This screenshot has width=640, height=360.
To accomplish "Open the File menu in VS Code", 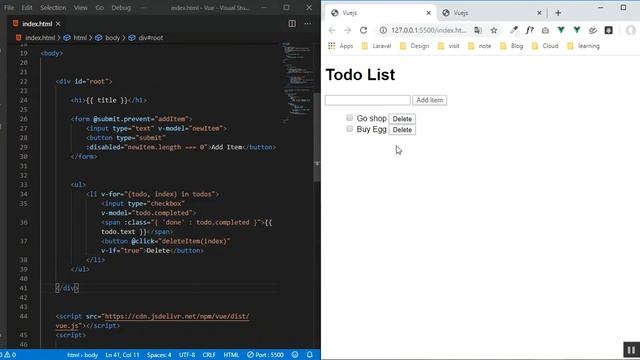I will (x=9, y=7).
